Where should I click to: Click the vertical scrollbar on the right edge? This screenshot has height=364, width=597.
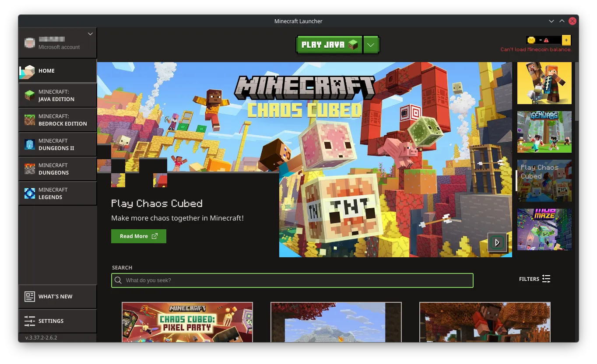tap(576, 91)
